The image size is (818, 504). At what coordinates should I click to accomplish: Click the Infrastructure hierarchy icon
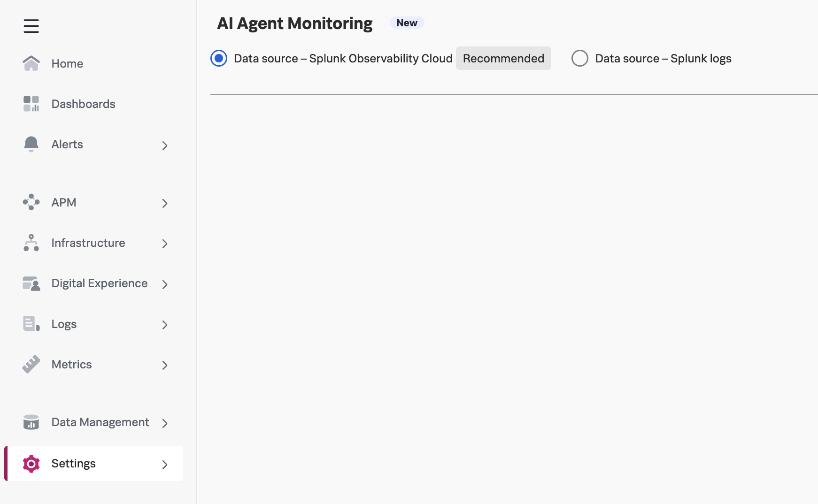(31, 243)
